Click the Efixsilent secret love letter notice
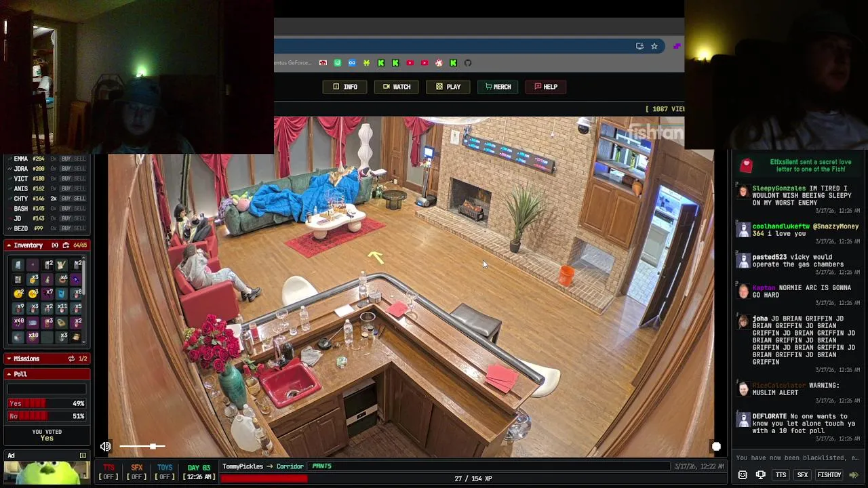This screenshot has width=868, height=488. tap(797, 166)
